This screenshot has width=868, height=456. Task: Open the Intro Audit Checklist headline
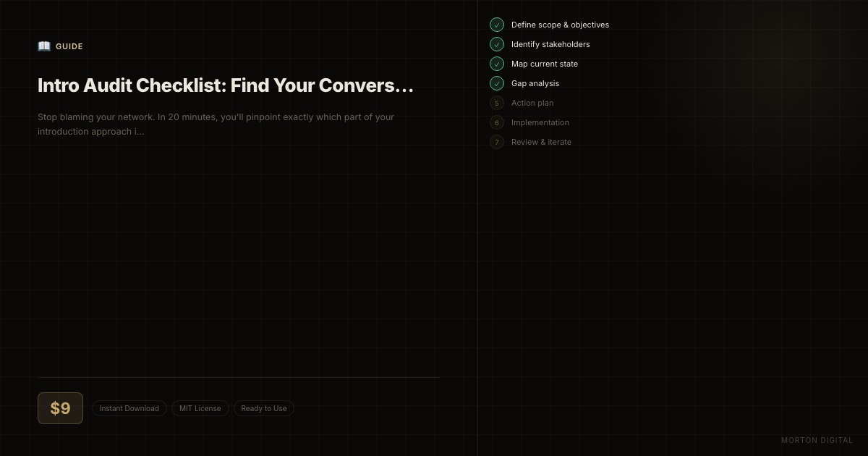226,85
